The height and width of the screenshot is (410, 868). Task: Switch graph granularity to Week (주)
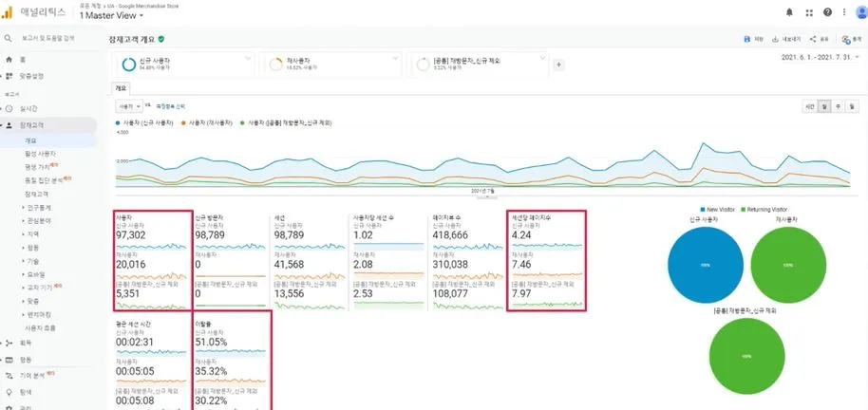837,106
